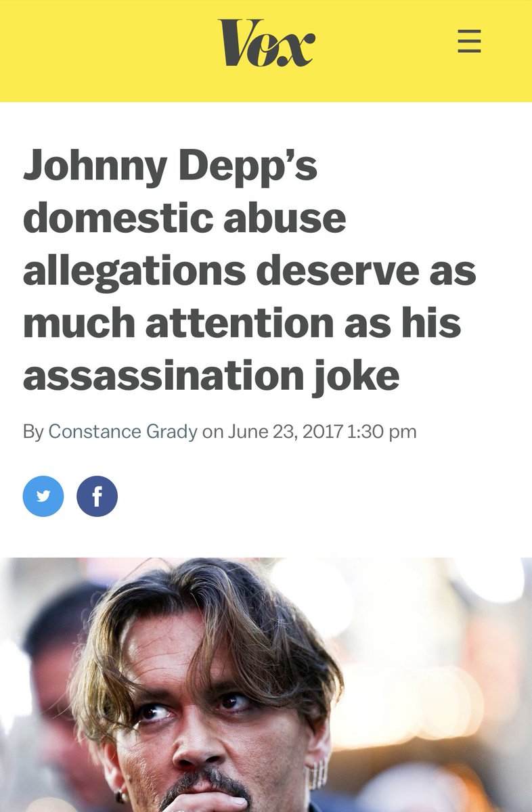This screenshot has height=812, width=532.
Task: Tap the "f" glyph in Facebook button
Action: click(x=97, y=497)
